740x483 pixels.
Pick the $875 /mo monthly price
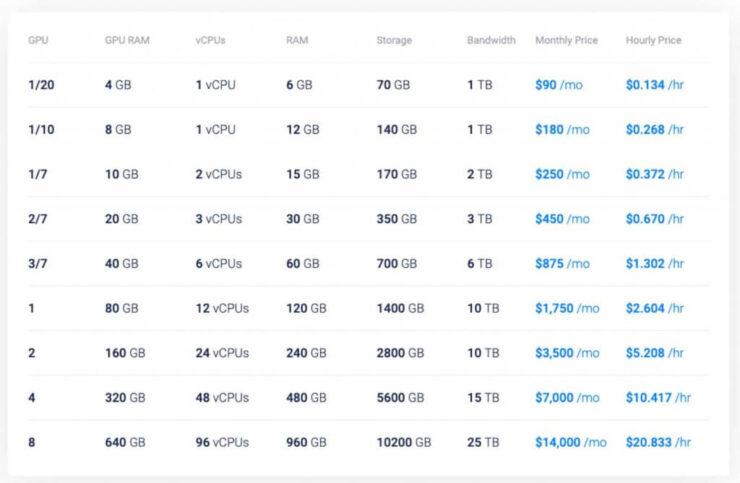563,263
